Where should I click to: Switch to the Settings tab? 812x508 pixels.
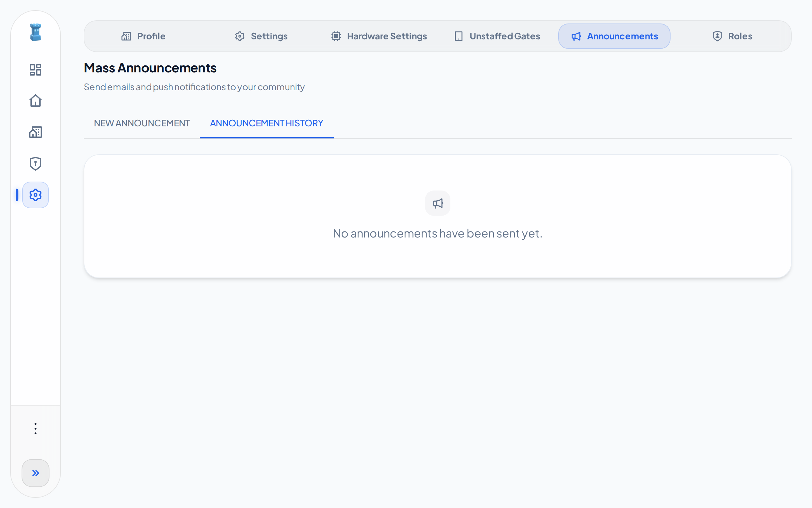[x=261, y=36]
